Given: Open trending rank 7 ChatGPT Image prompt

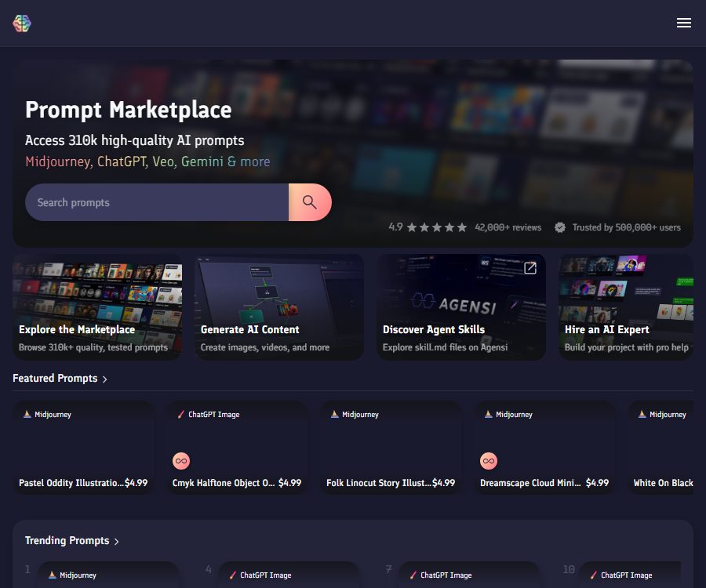Looking at the screenshot, I should point(469,575).
